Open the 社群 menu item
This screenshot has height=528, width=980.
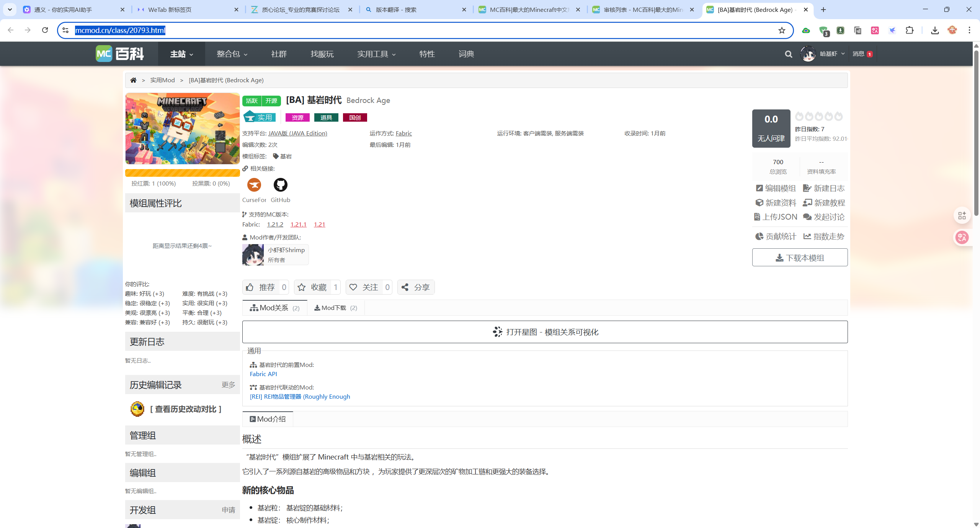pos(279,54)
